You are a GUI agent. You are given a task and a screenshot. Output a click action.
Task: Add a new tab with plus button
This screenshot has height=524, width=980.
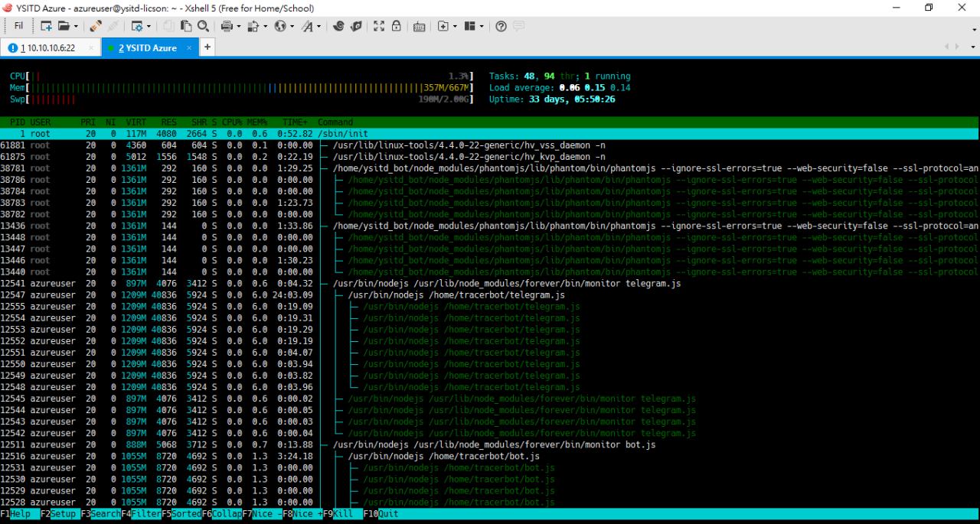(207, 47)
